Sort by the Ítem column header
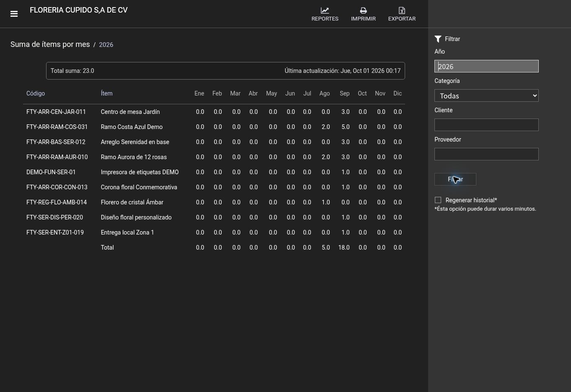Viewport: 571px width, 392px height. pos(106,93)
